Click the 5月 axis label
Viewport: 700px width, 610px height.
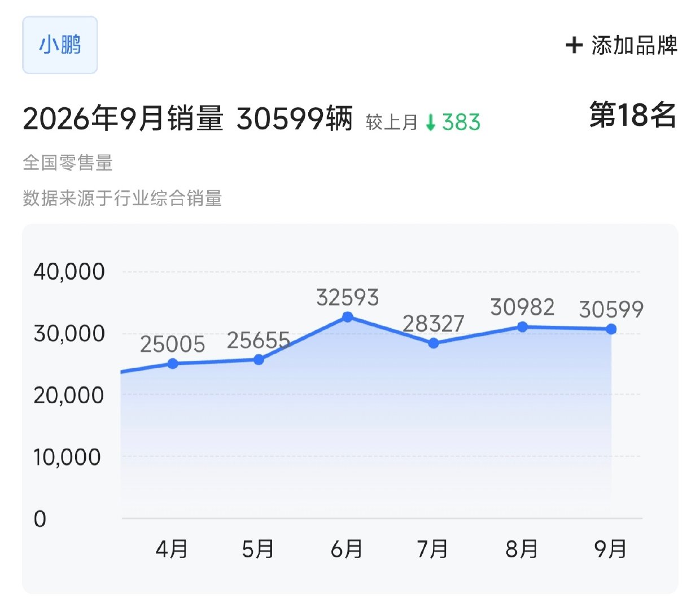[x=258, y=548]
